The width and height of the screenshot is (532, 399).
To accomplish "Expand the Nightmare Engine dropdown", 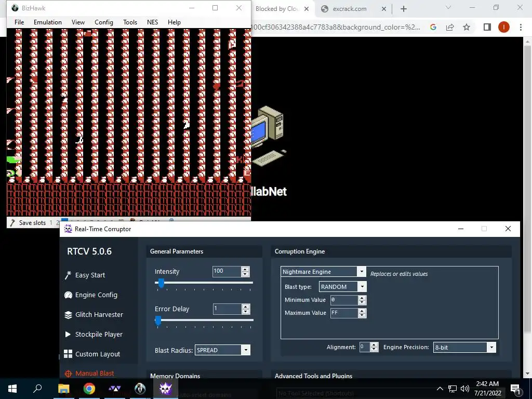I will point(362,271).
